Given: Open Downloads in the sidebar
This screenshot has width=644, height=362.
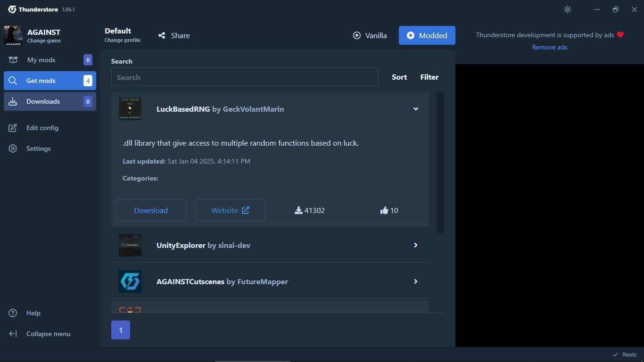Looking at the screenshot, I should [50, 101].
